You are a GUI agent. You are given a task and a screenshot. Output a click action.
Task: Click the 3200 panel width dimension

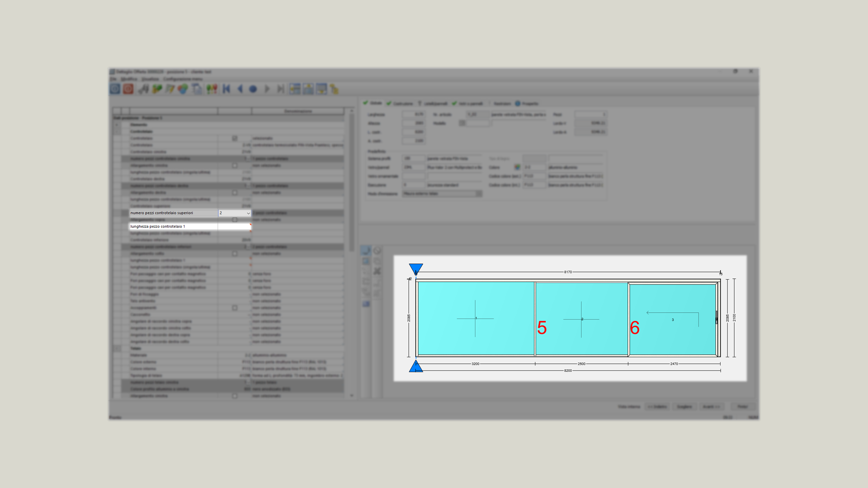[475, 364]
